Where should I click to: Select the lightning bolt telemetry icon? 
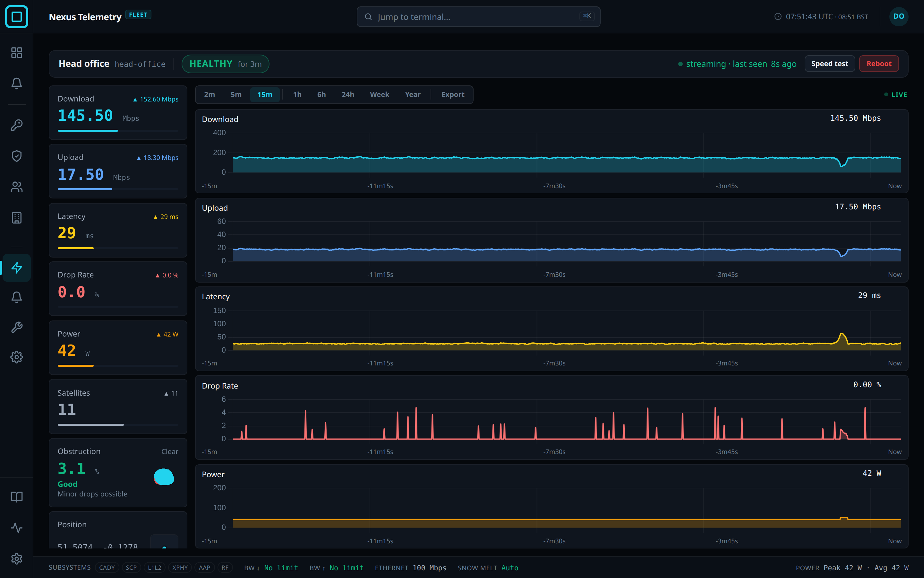16,267
